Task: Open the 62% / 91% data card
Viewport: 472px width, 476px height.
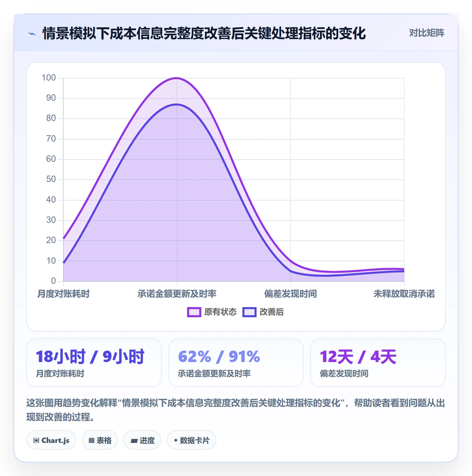Action: (236, 363)
